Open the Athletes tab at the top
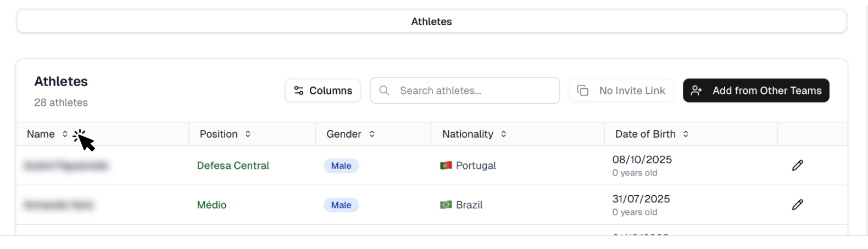 (x=431, y=21)
